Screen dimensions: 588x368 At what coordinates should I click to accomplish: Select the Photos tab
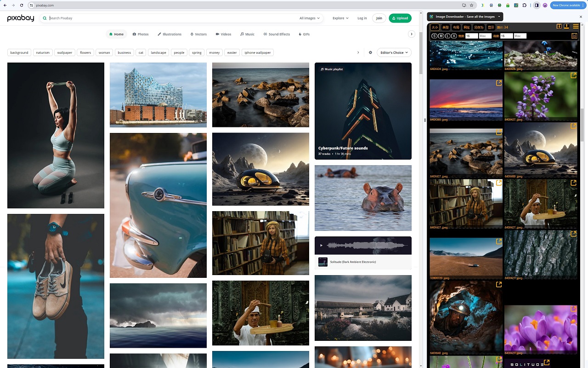tap(141, 34)
